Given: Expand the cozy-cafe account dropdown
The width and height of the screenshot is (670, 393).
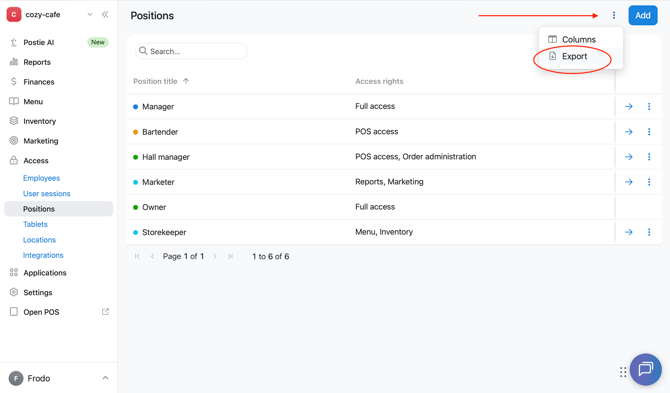Looking at the screenshot, I should 90,15.
